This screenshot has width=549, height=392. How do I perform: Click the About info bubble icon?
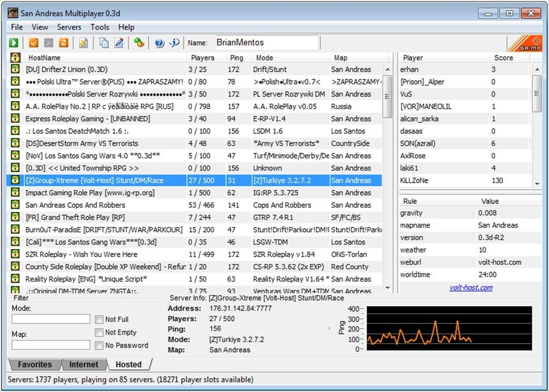pyautogui.click(x=174, y=43)
